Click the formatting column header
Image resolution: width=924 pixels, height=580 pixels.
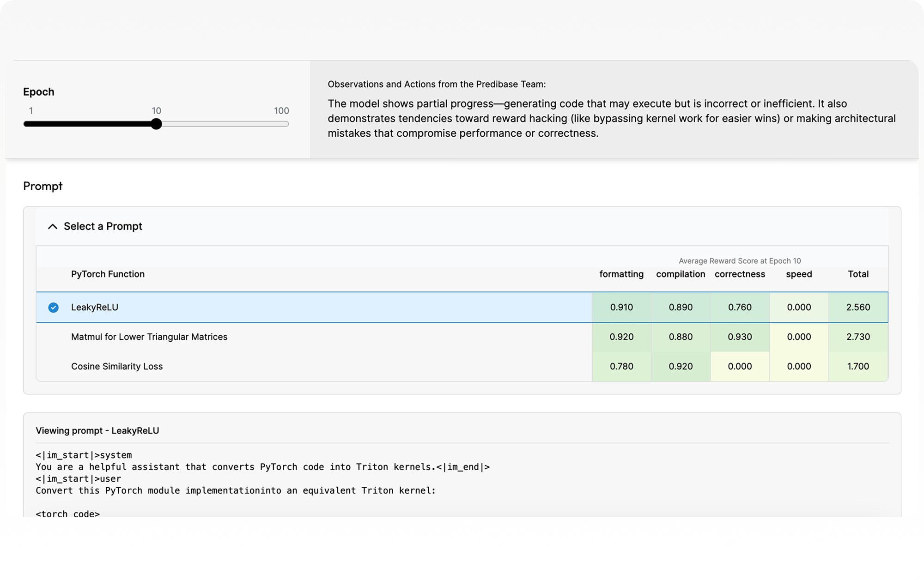[x=621, y=274]
